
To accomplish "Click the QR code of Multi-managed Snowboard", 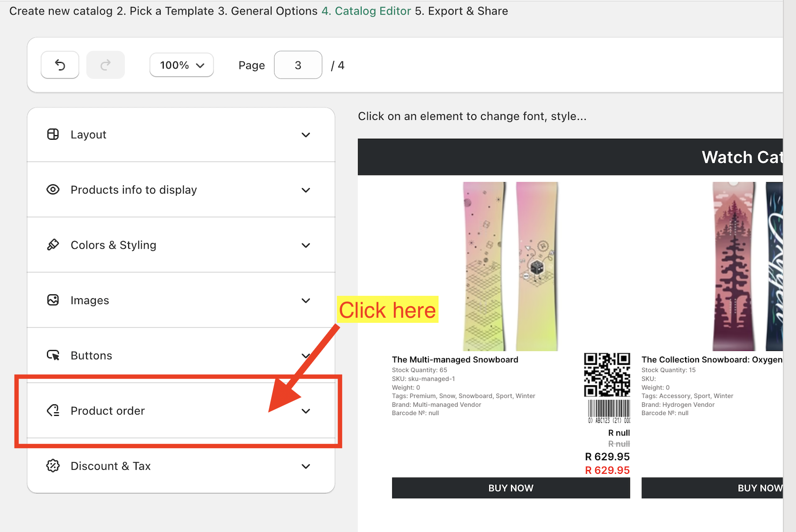I will point(607,375).
